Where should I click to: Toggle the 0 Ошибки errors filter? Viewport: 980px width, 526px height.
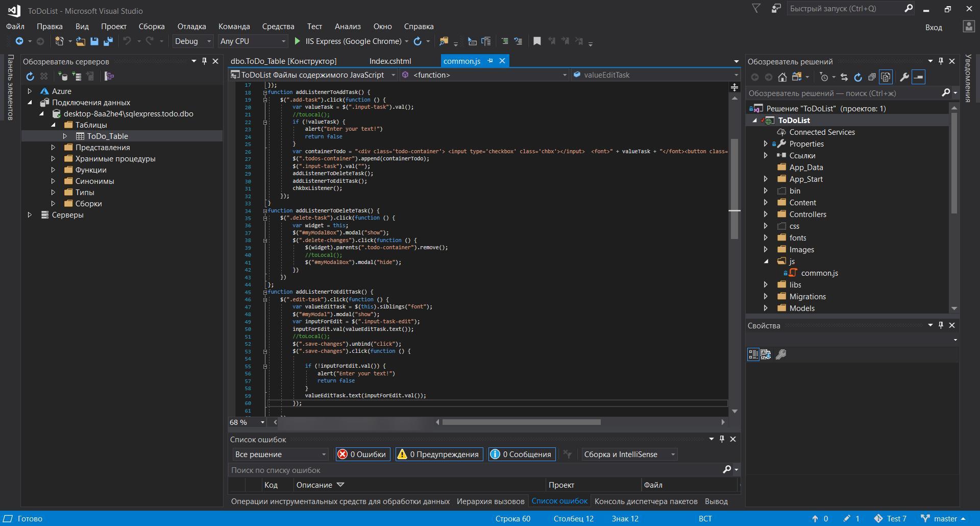coord(362,455)
